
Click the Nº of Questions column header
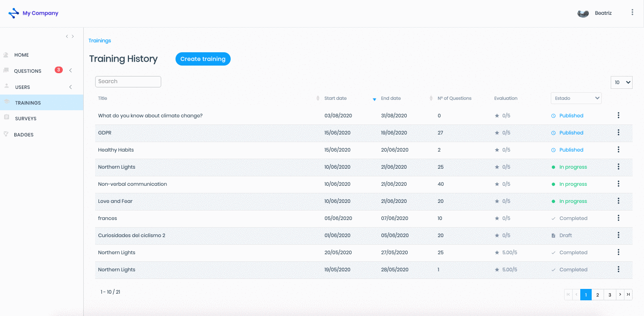(x=455, y=98)
